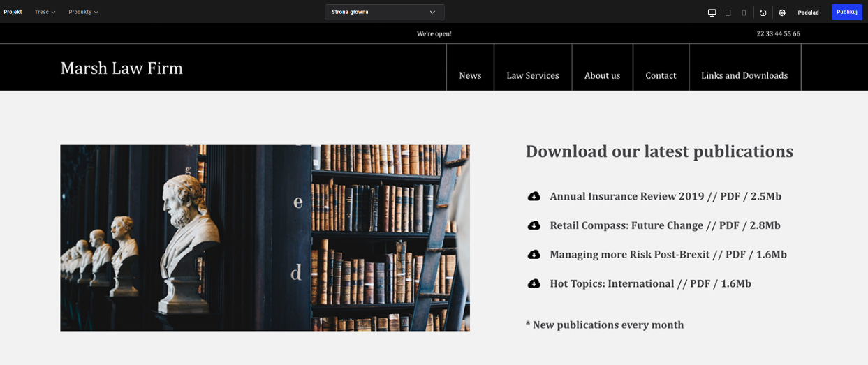Expand the Produkty dropdown menu
The height and width of the screenshot is (365, 868).
tap(84, 12)
